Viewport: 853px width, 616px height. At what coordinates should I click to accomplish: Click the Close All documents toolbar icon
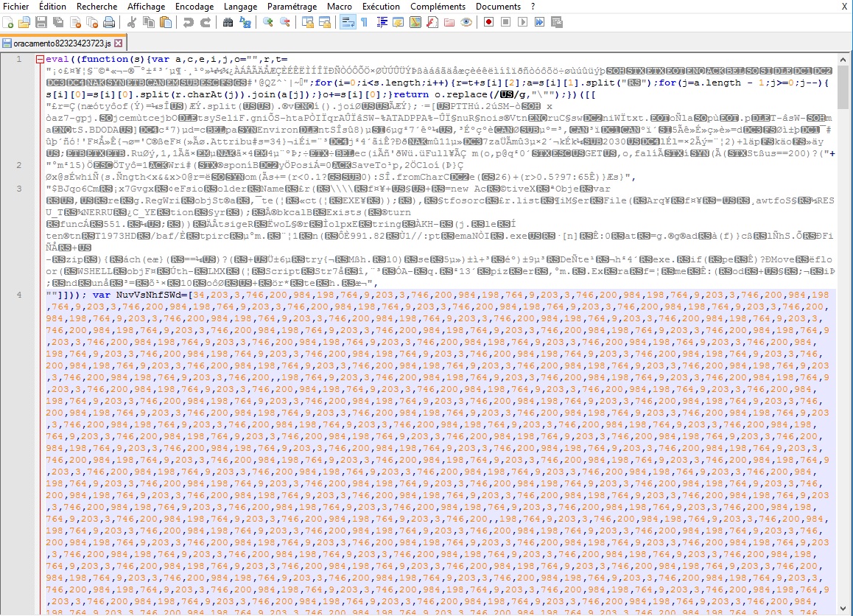tap(93, 22)
